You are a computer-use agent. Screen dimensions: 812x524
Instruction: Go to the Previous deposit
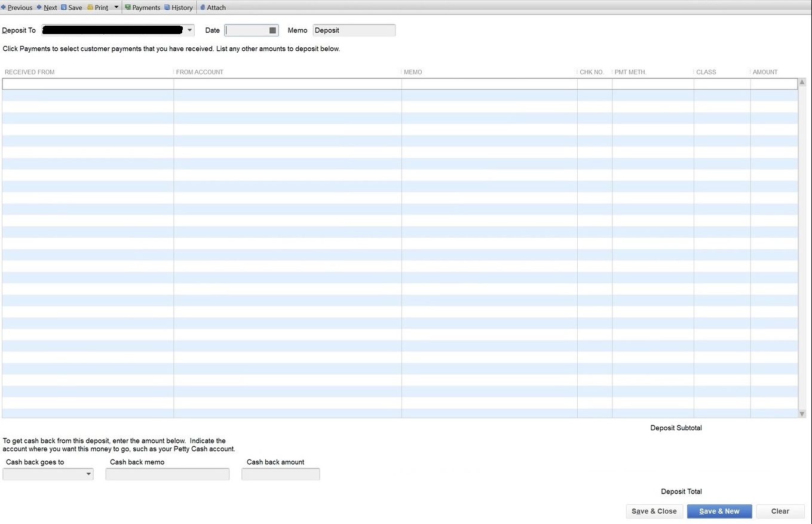click(17, 8)
